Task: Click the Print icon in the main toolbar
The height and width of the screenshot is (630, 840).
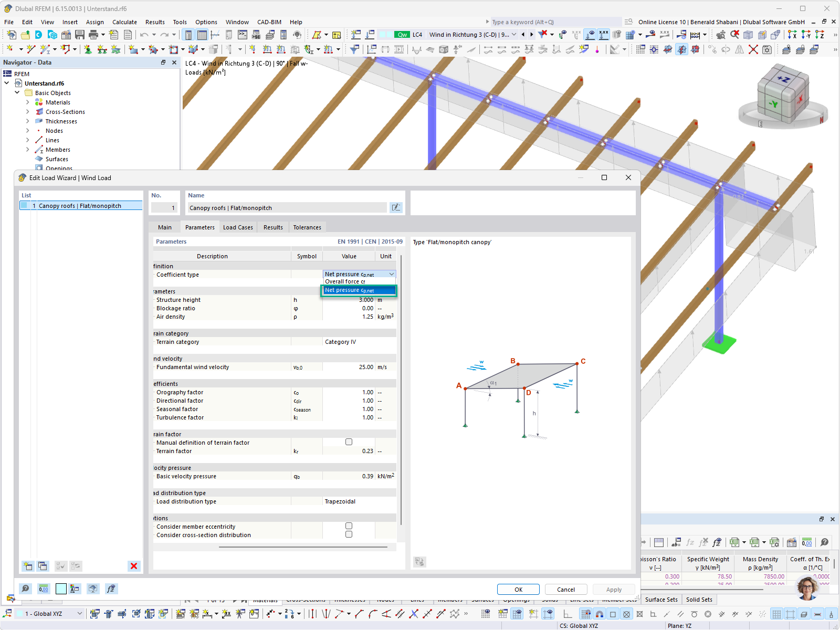Action: coord(93,35)
